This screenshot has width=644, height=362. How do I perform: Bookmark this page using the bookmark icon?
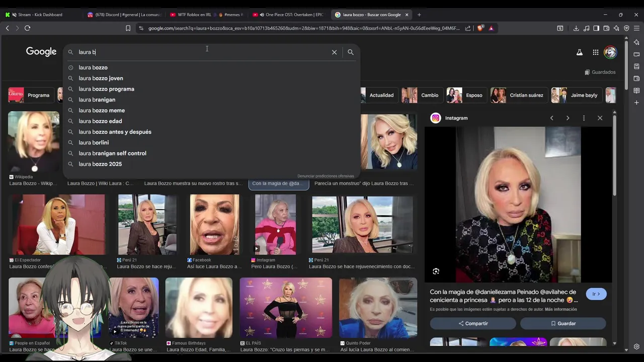tap(128, 28)
